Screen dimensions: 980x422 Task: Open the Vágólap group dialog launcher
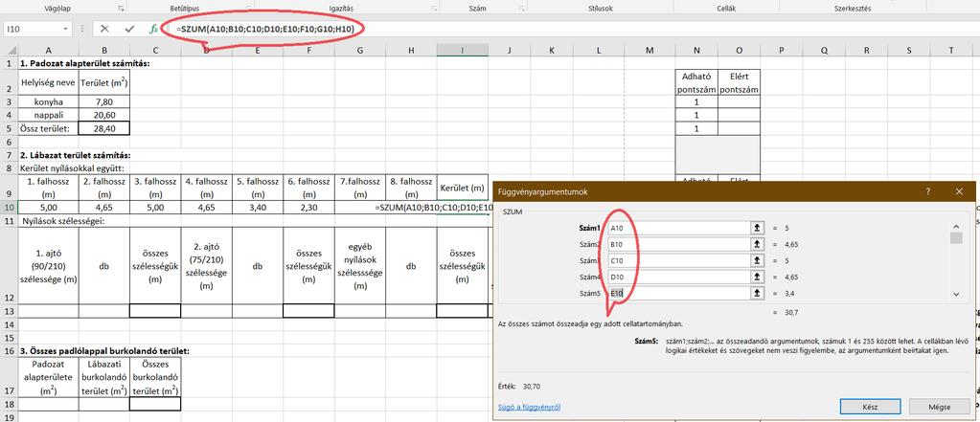121,9
